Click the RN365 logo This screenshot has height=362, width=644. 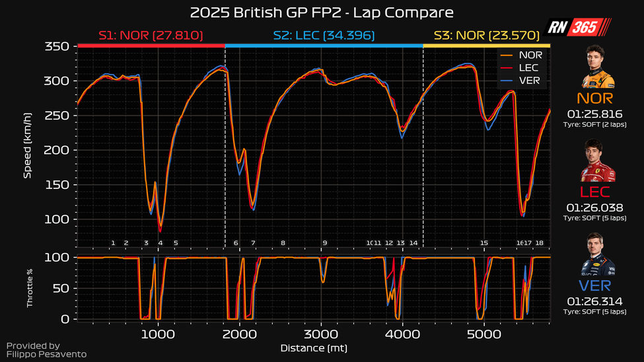click(x=580, y=27)
